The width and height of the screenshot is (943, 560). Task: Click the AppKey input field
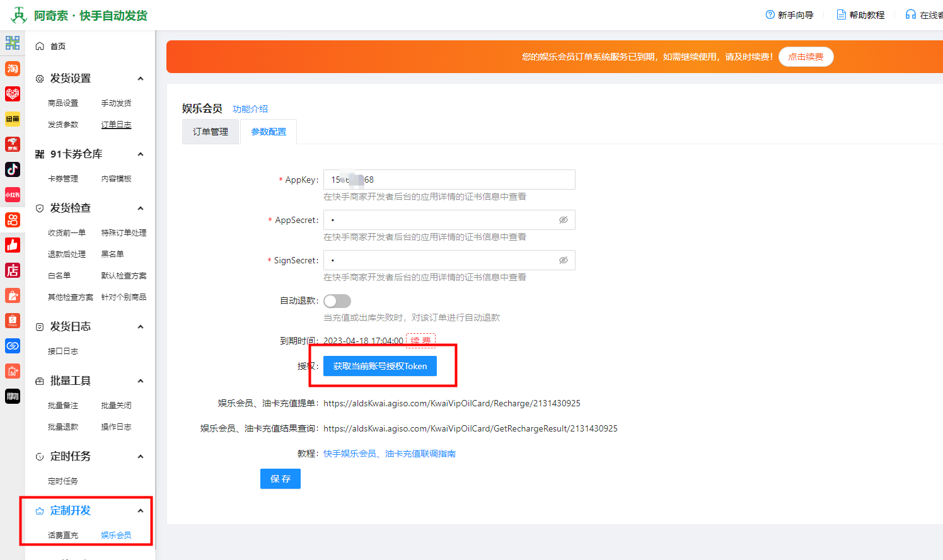coord(449,180)
